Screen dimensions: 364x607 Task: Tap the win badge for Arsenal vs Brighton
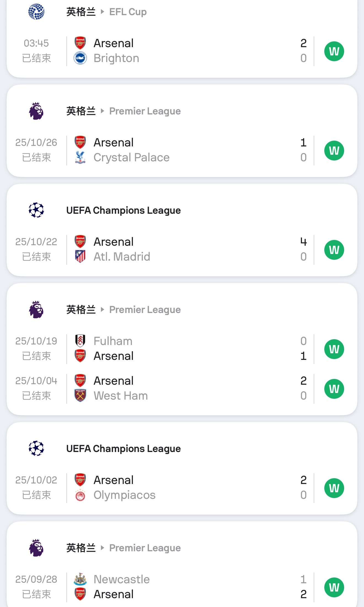(x=334, y=51)
